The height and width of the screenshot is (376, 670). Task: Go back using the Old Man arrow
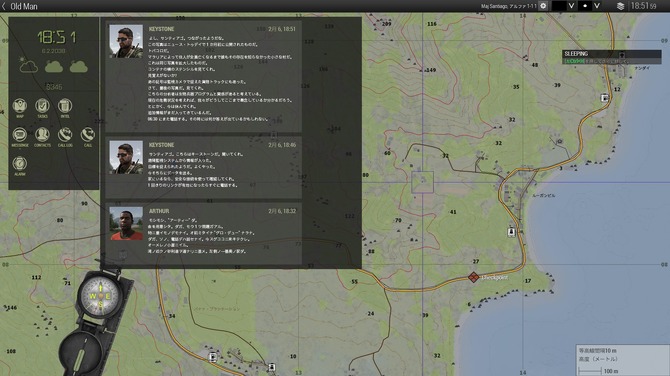point(4,6)
